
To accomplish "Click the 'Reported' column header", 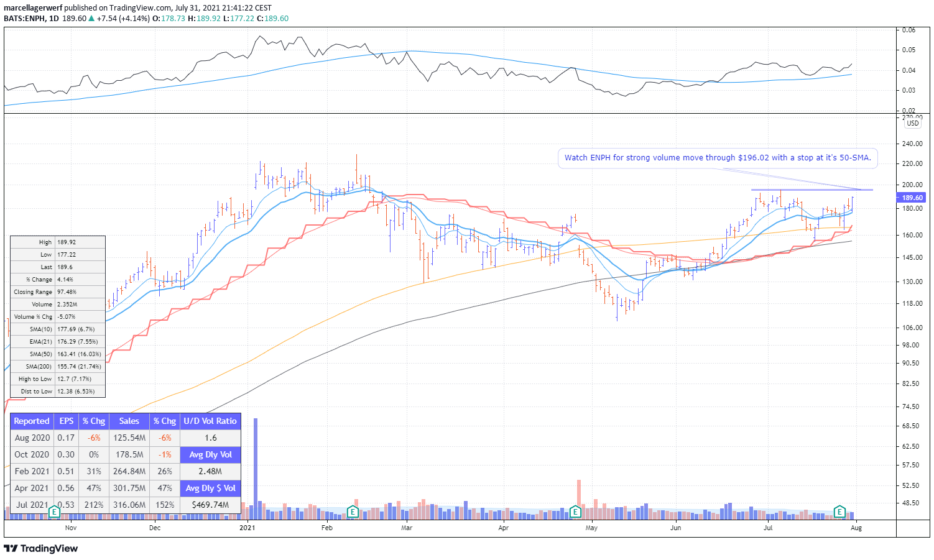I will tap(32, 421).
